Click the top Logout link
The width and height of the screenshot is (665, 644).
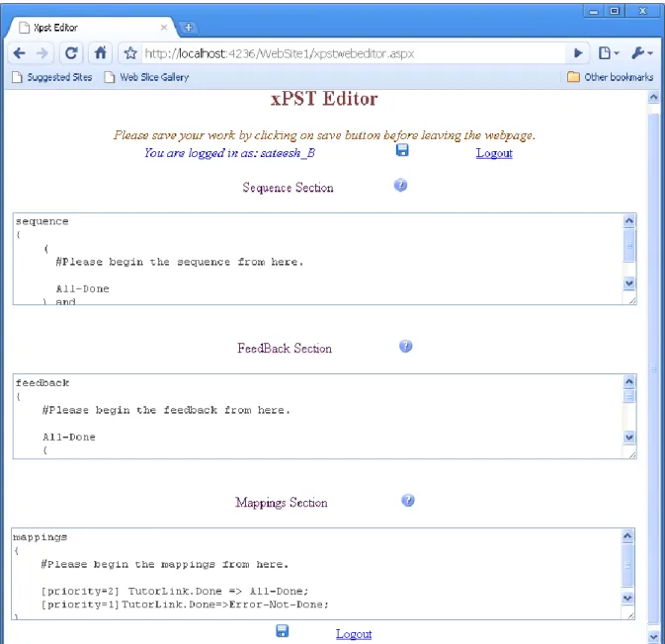click(x=494, y=153)
